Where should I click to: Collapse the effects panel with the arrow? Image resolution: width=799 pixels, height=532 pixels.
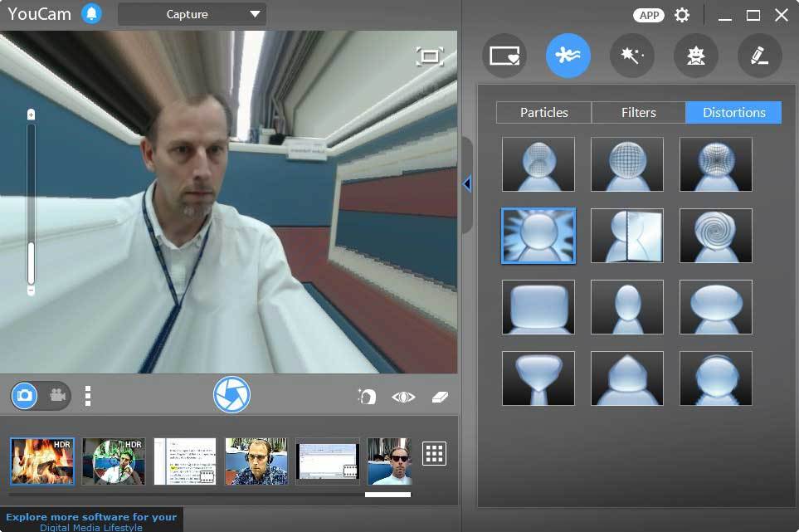[467, 184]
